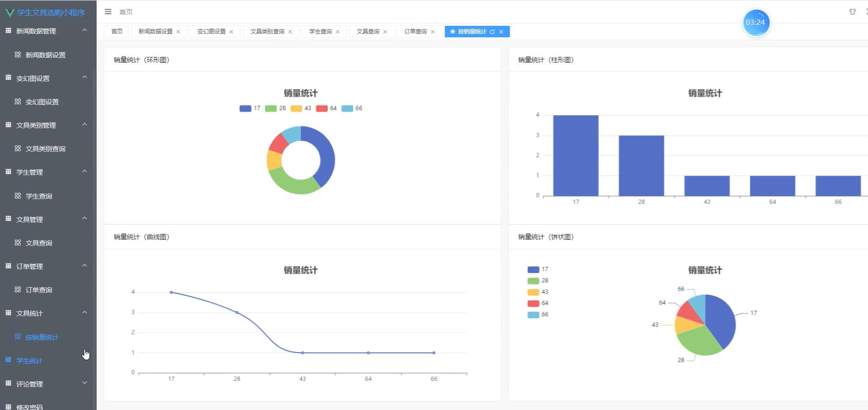Screen dimensions: 868x410
Task: Click the refresh icon on 按销量统计 tab
Action: [492, 32]
